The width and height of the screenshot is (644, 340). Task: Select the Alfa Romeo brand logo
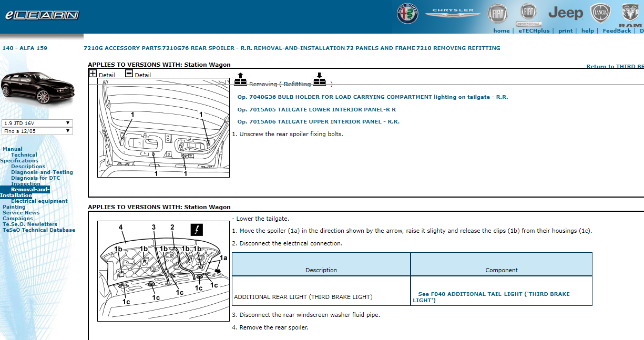coord(407,13)
